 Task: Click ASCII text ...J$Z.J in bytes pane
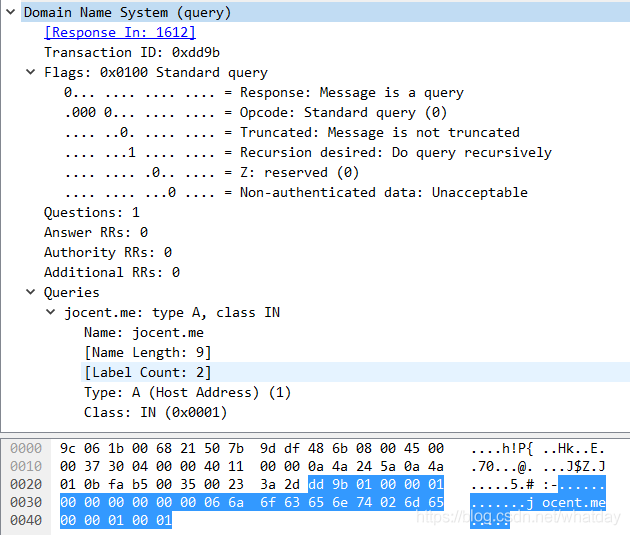click(573, 466)
